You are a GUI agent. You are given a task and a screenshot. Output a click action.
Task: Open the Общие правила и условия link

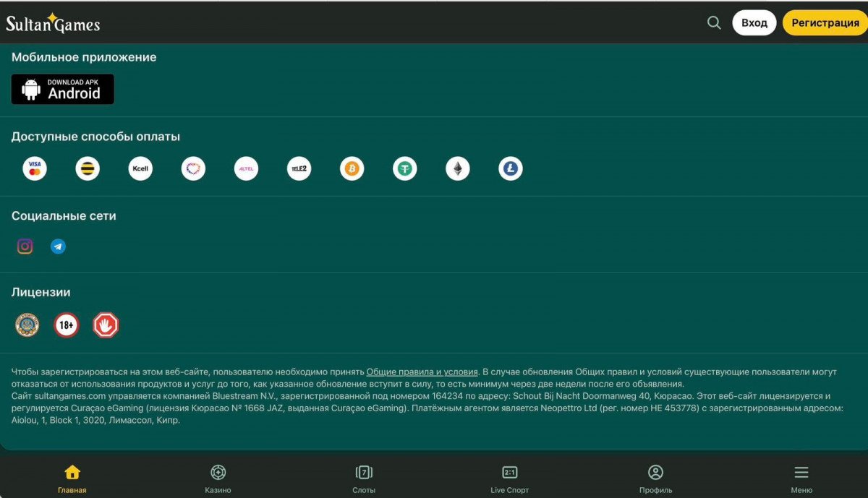click(422, 372)
